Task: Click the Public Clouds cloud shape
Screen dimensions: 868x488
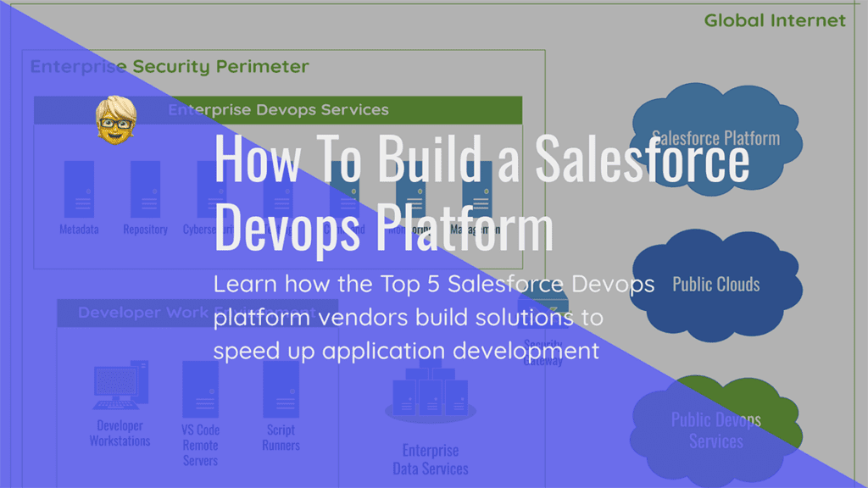Action: (717, 286)
